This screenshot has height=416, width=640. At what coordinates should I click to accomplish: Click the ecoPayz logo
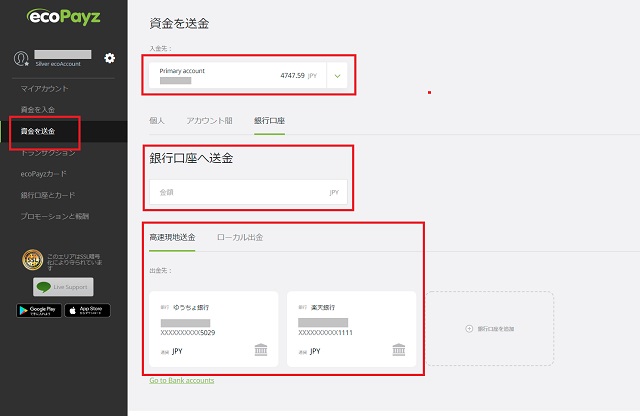click(63, 18)
